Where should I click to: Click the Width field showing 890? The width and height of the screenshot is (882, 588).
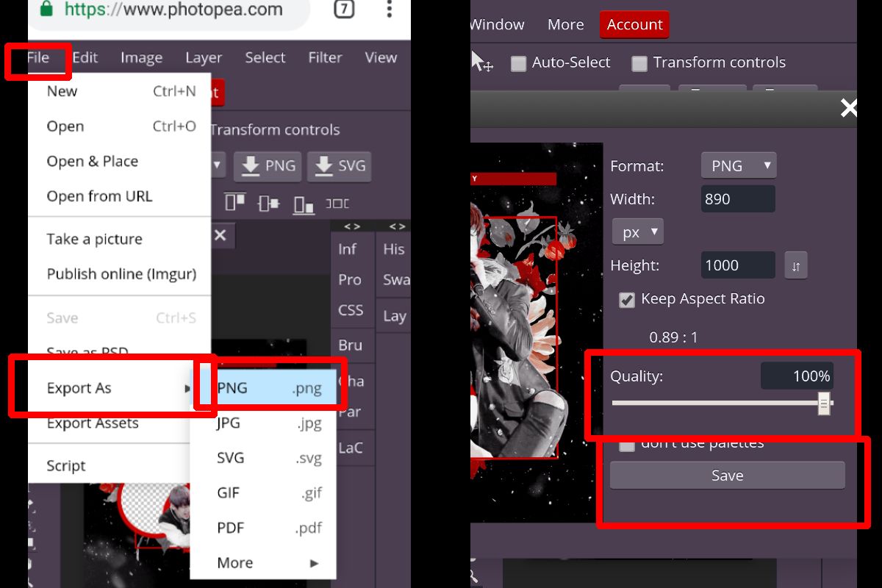click(738, 199)
